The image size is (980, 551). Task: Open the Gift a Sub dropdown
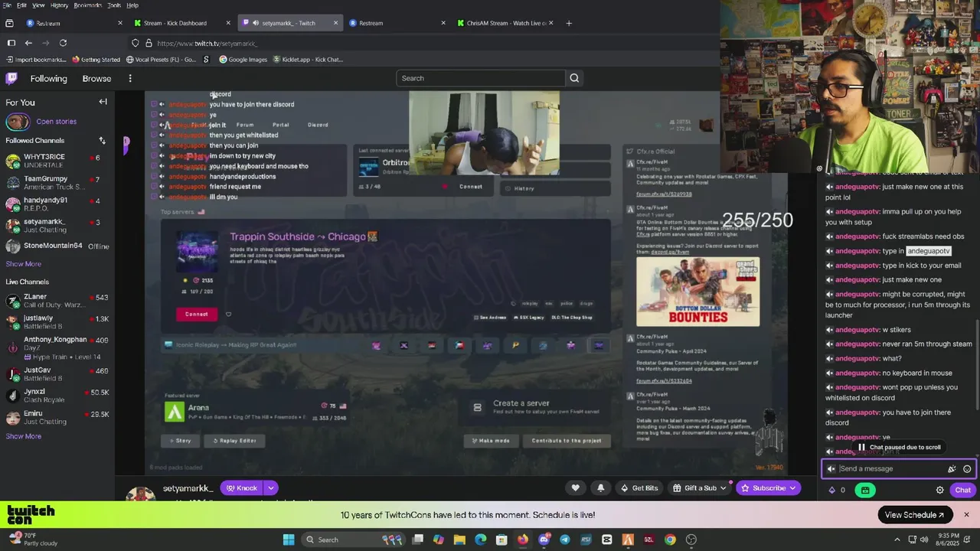(x=699, y=487)
